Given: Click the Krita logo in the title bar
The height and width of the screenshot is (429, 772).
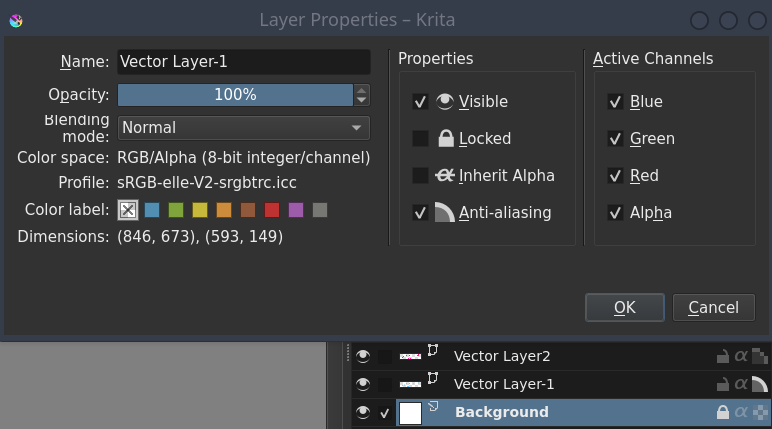Looking at the screenshot, I should [x=15, y=20].
